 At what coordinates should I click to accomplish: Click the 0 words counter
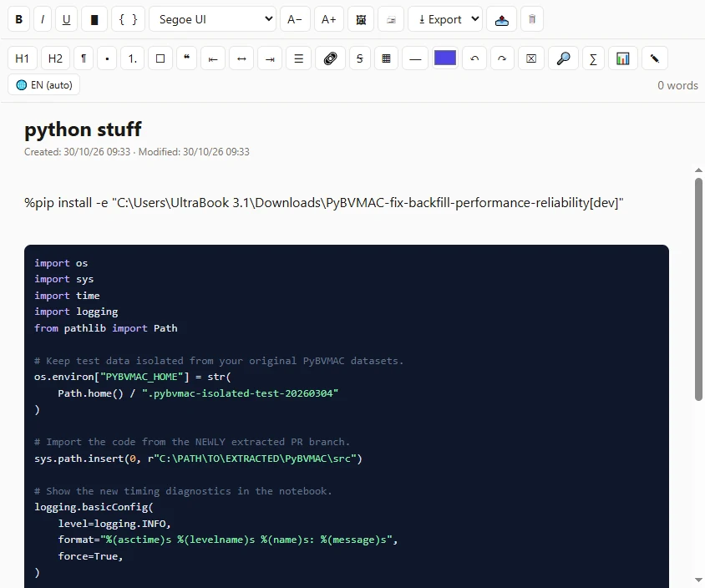pyautogui.click(x=677, y=85)
